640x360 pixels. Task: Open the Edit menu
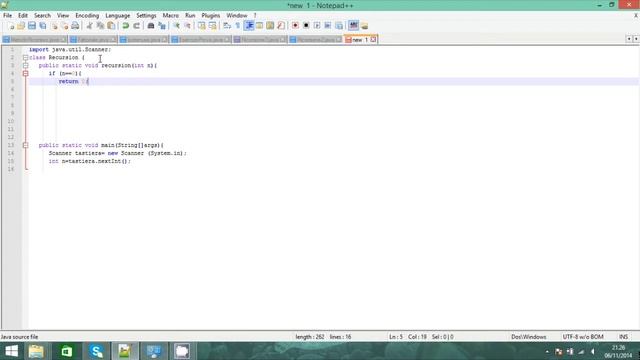[x=23, y=16]
